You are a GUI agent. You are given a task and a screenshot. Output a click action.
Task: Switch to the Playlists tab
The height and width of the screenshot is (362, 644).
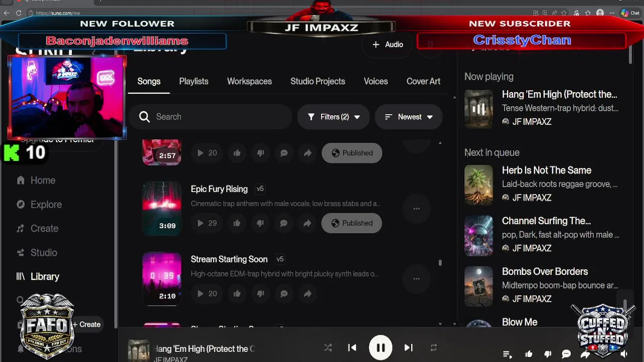pos(194,81)
